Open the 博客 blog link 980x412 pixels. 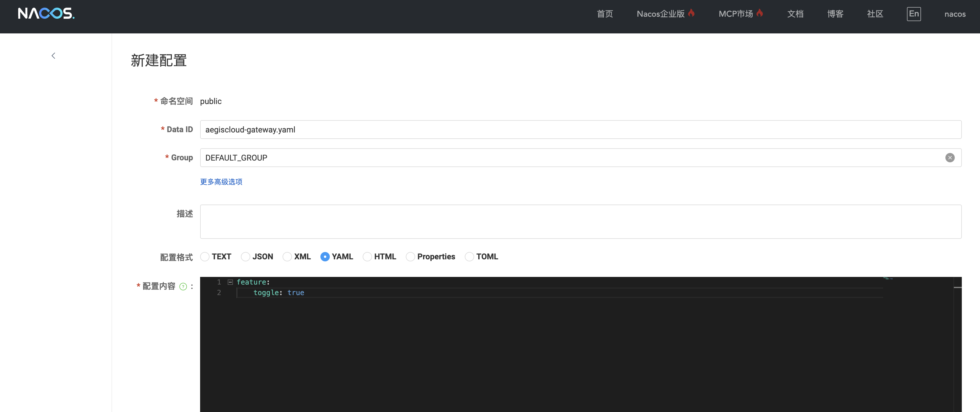(835, 14)
